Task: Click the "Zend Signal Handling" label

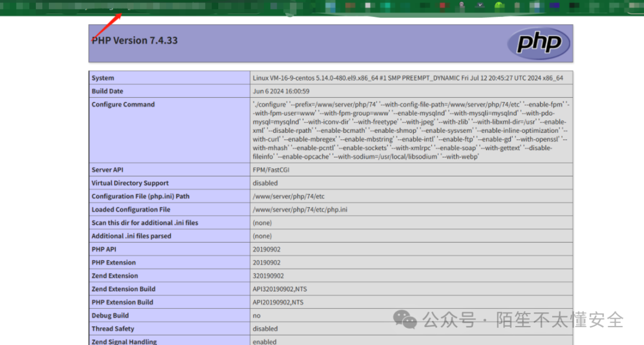Action: [124, 341]
